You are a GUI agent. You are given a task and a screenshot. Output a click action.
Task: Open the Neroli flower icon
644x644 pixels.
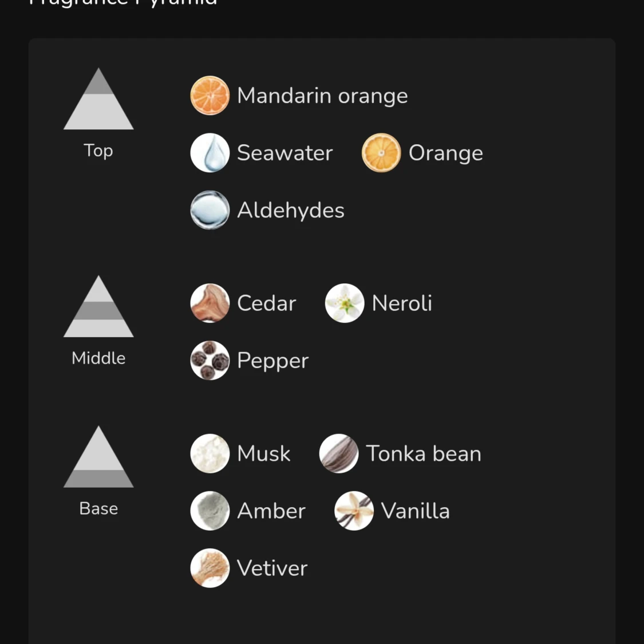tap(345, 303)
